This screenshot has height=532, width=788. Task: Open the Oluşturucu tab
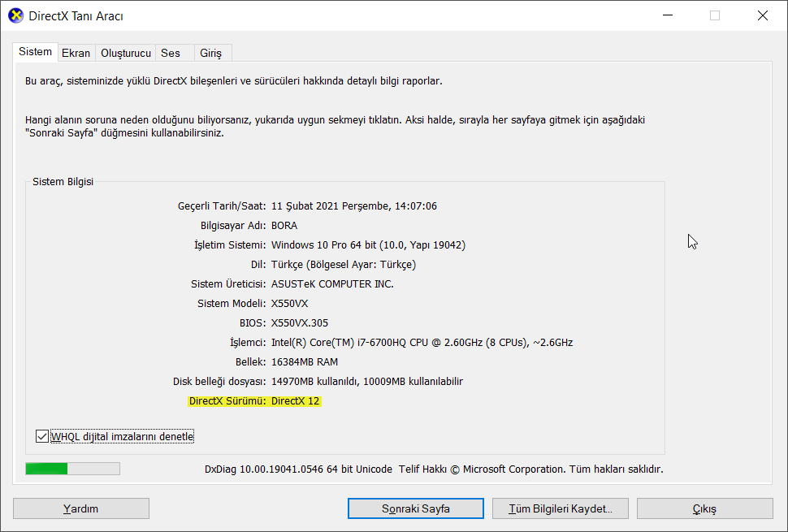pyautogui.click(x=126, y=53)
